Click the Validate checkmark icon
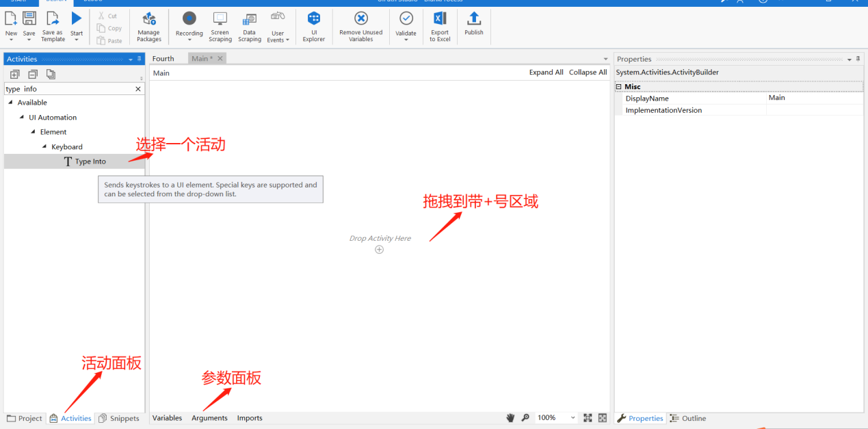This screenshot has height=429, width=868. (x=406, y=18)
